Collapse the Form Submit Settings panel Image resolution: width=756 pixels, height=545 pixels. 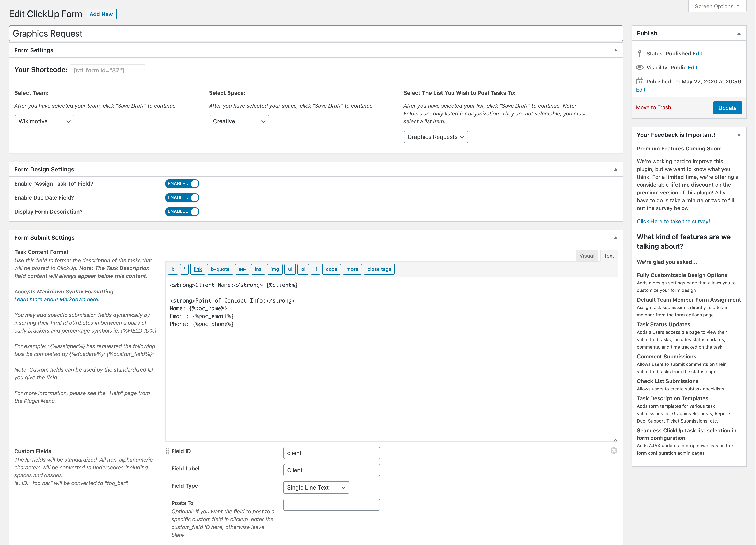615,238
